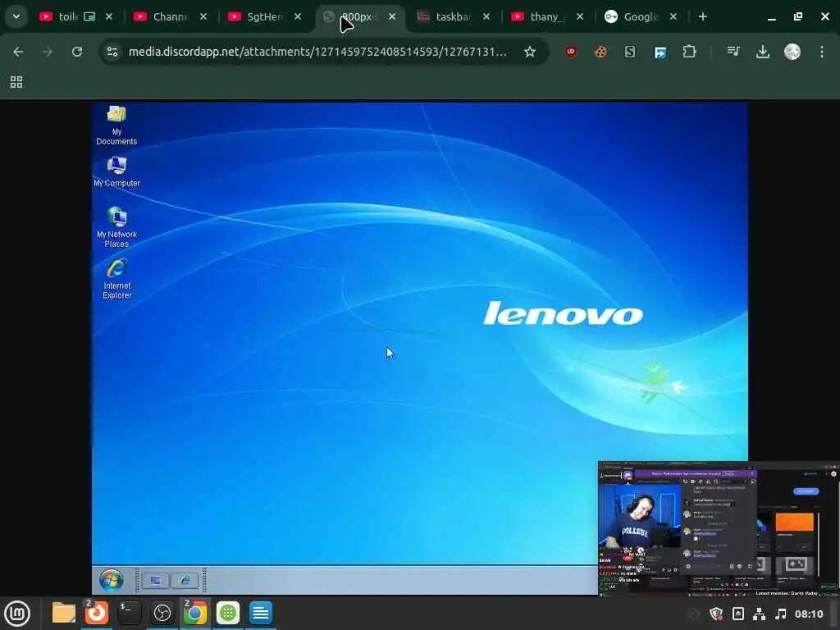This screenshot has width=840, height=630.
Task: Bookmark this page with the star
Action: pyautogui.click(x=530, y=52)
